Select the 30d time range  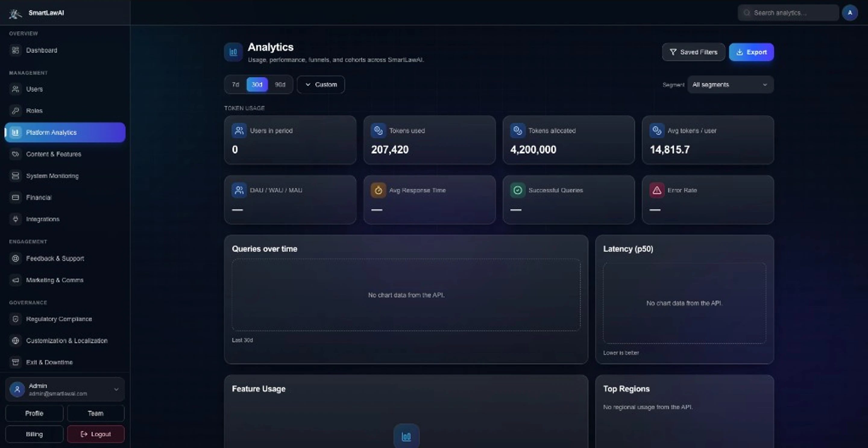click(257, 85)
